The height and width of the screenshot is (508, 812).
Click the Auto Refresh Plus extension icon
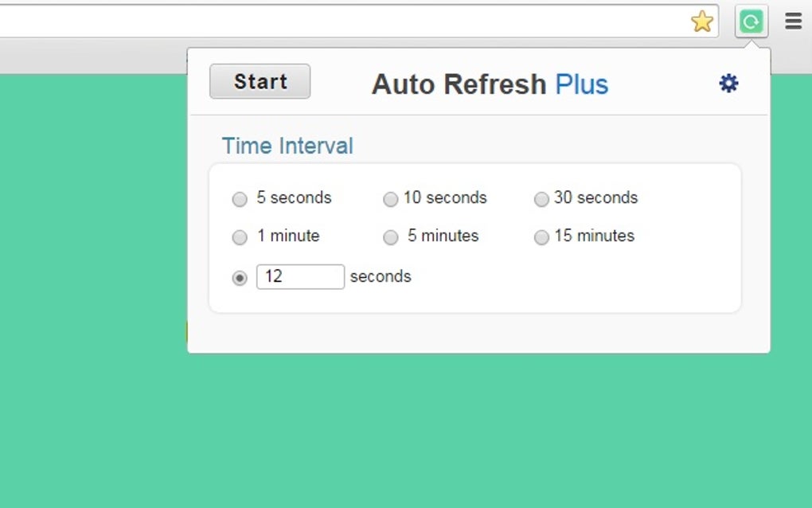pos(751,21)
